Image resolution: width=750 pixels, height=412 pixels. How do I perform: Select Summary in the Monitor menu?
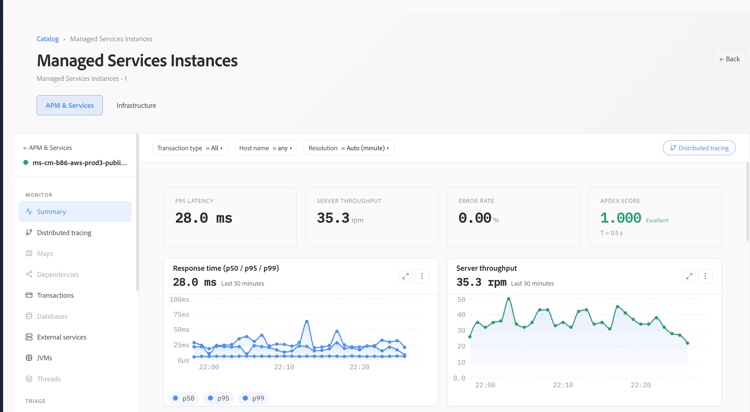(x=75, y=212)
